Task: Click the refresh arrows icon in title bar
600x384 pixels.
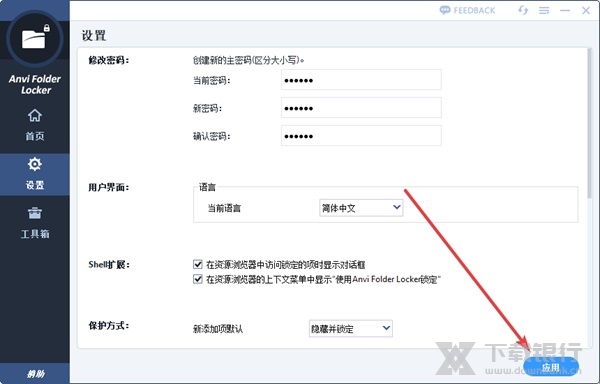Action: tap(523, 10)
